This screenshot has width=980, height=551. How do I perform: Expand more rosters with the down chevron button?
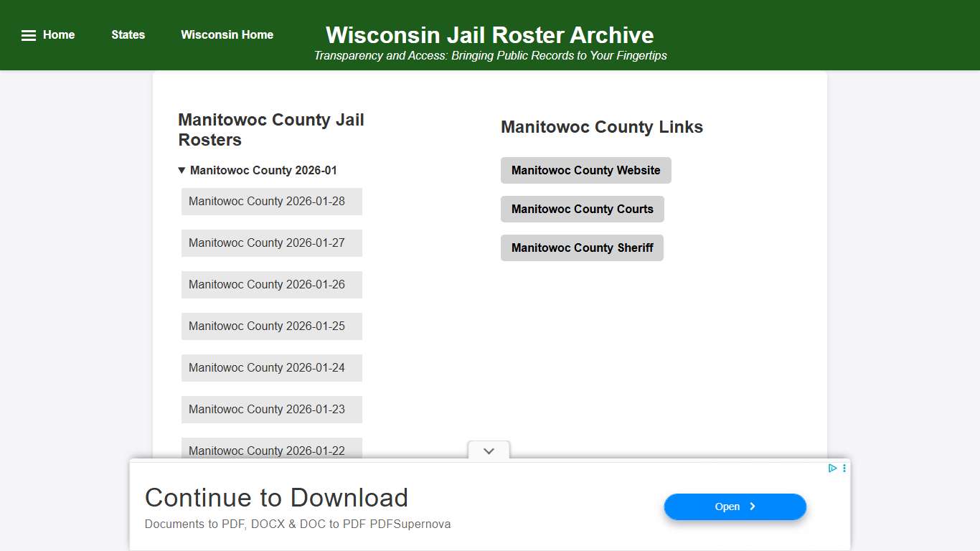click(488, 451)
